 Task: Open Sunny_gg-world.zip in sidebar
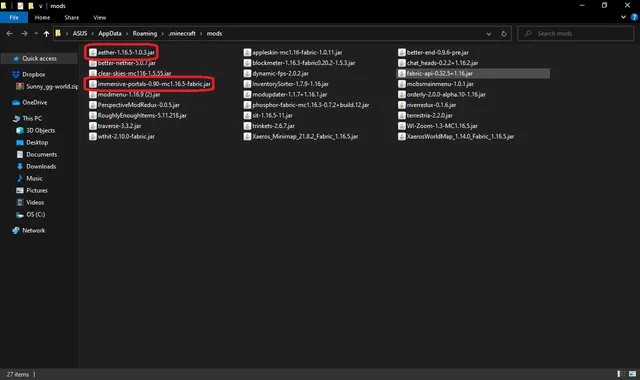(47, 87)
